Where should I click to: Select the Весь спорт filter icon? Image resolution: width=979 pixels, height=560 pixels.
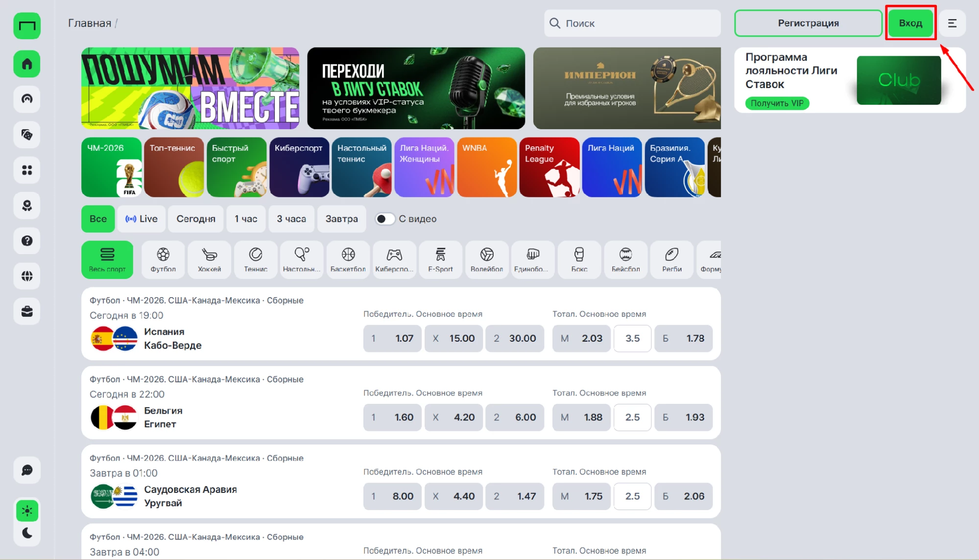point(107,259)
